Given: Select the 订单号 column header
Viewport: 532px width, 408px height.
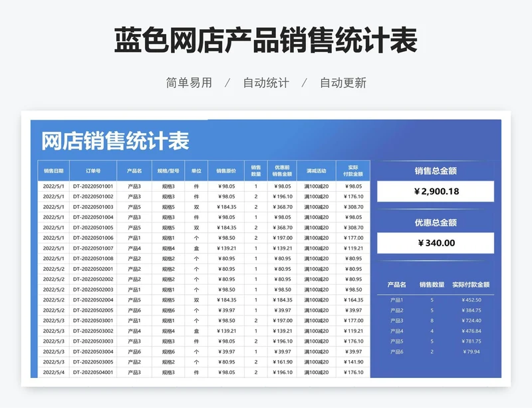Looking at the screenshot, I should tap(93, 171).
